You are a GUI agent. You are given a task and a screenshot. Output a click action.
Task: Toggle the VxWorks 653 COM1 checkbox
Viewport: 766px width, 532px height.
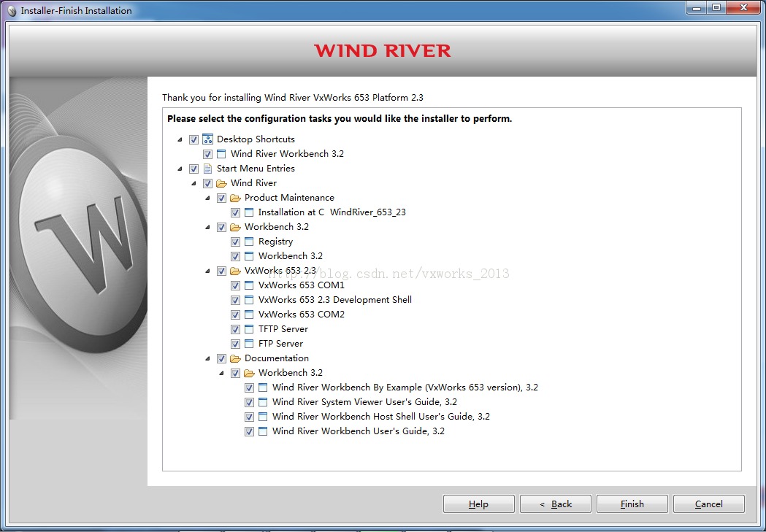[x=235, y=286]
